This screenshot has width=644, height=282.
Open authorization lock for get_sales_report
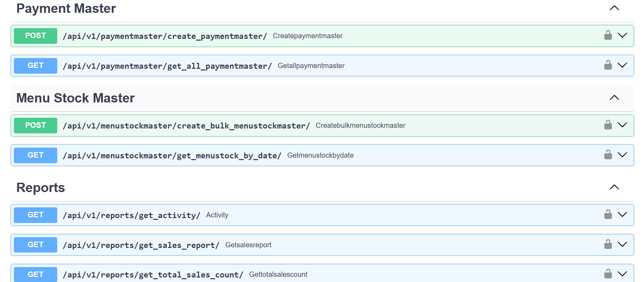click(608, 244)
